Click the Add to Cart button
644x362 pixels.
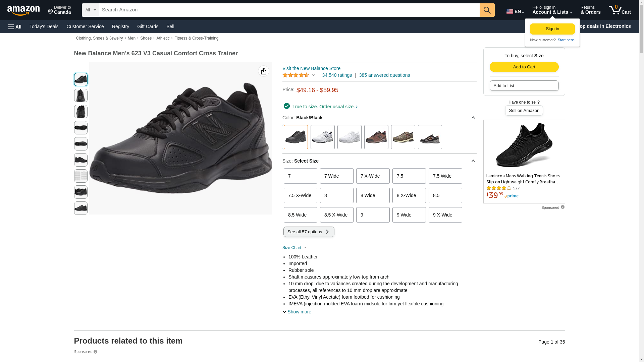[524, 67]
